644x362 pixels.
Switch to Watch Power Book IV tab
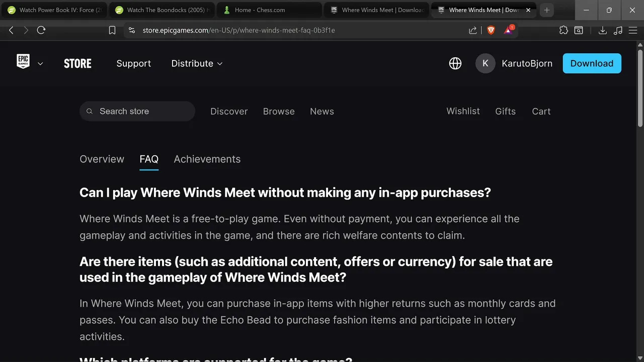pyautogui.click(x=53, y=10)
